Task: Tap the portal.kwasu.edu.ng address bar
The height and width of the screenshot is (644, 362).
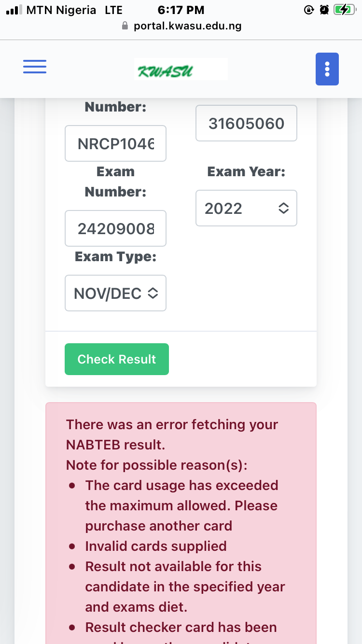Action: [187, 26]
